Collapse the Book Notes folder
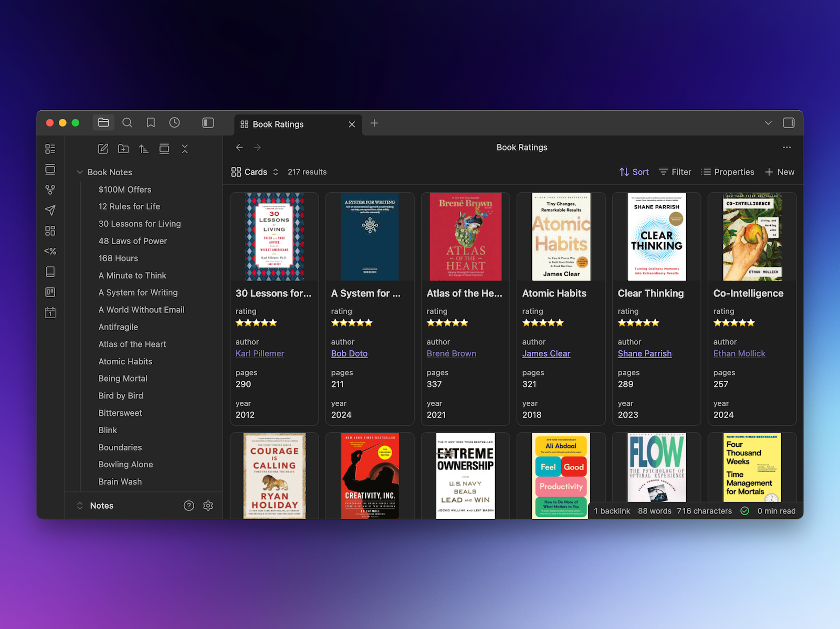The height and width of the screenshot is (629, 840). (x=80, y=172)
